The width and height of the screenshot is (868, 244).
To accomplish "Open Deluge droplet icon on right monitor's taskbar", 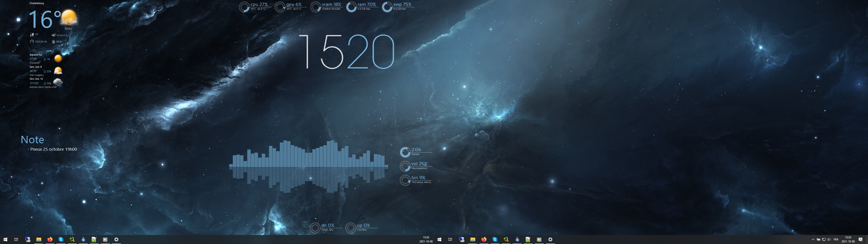I will click(x=517, y=239).
